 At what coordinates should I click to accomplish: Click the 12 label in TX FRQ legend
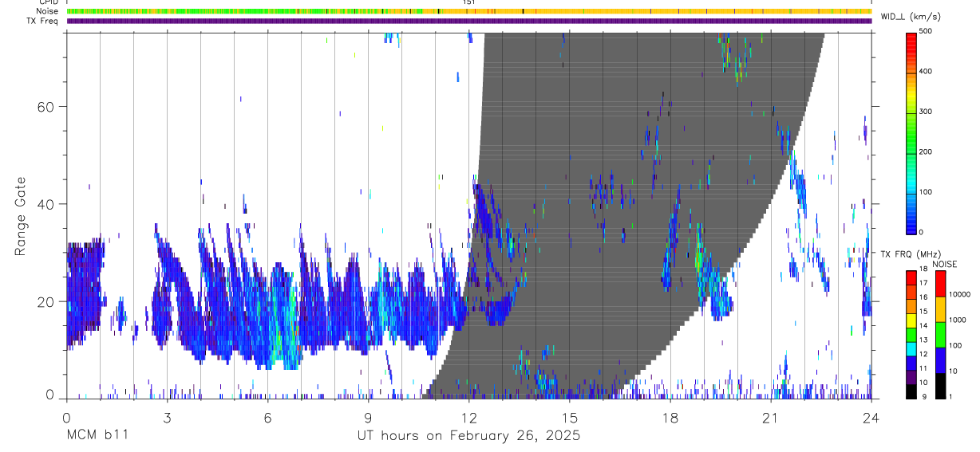click(924, 355)
